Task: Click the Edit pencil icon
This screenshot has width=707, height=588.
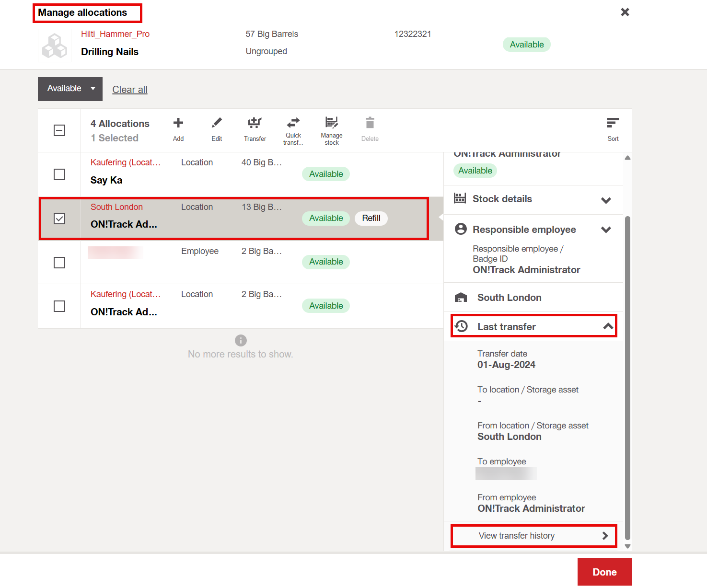Action: (217, 124)
